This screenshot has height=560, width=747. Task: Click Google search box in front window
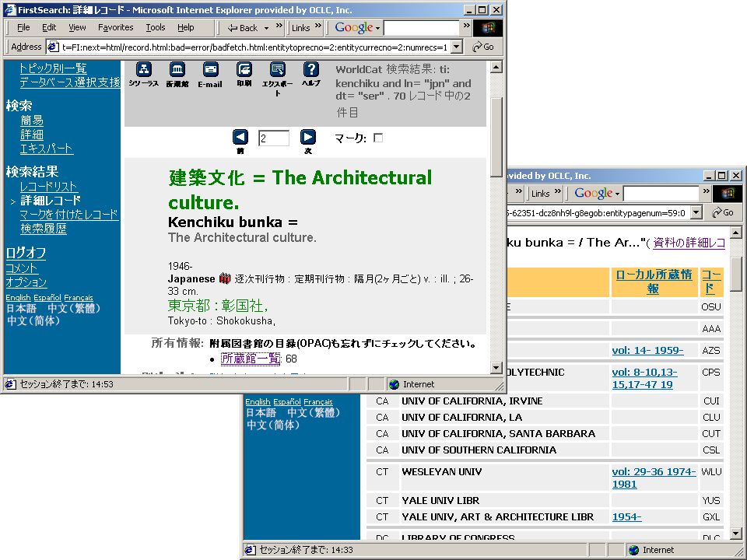422,28
